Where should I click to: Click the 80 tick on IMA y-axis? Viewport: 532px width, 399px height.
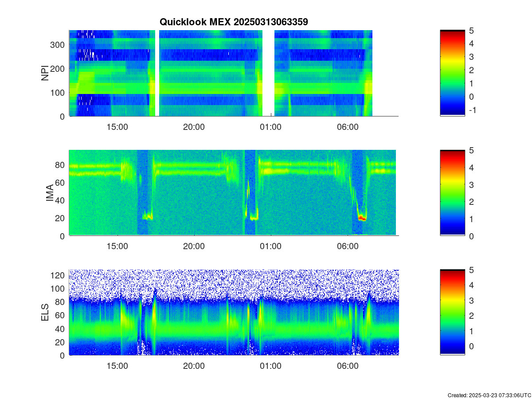click(60, 165)
